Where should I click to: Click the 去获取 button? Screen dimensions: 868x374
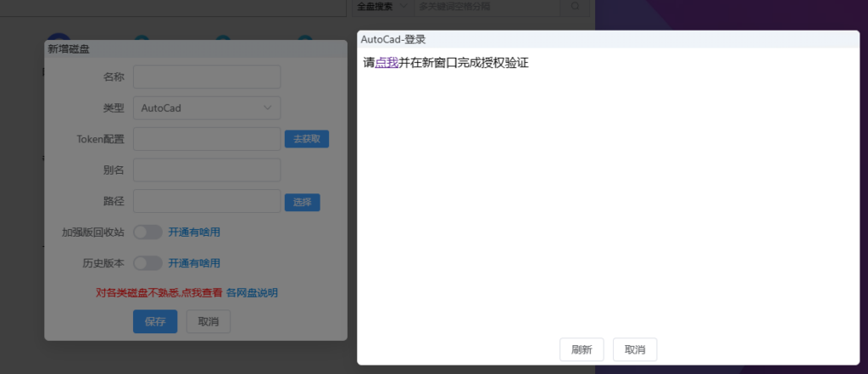click(307, 139)
